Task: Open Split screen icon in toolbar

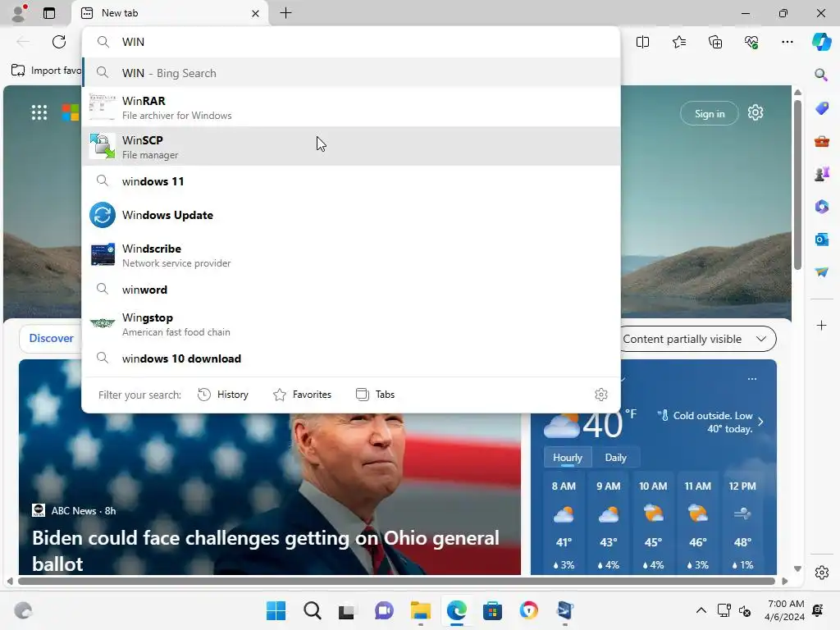Action: pyautogui.click(x=643, y=42)
